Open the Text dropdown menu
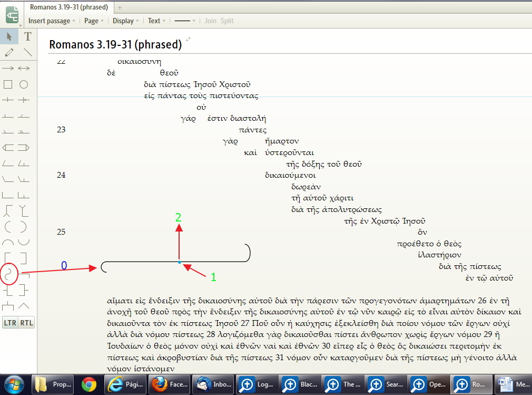 click(157, 21)
